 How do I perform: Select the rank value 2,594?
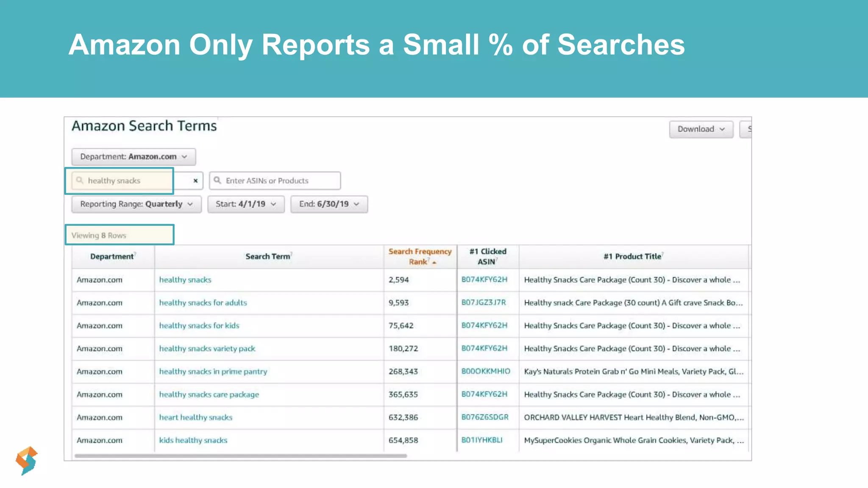pyautogui.click(x=399, y=280)
